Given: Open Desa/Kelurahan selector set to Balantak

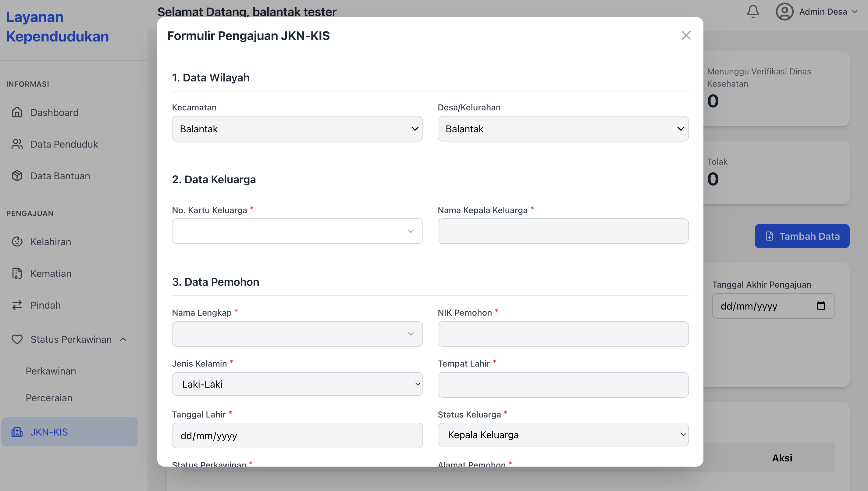Looking at the screenshot, I should click(563, 129).
